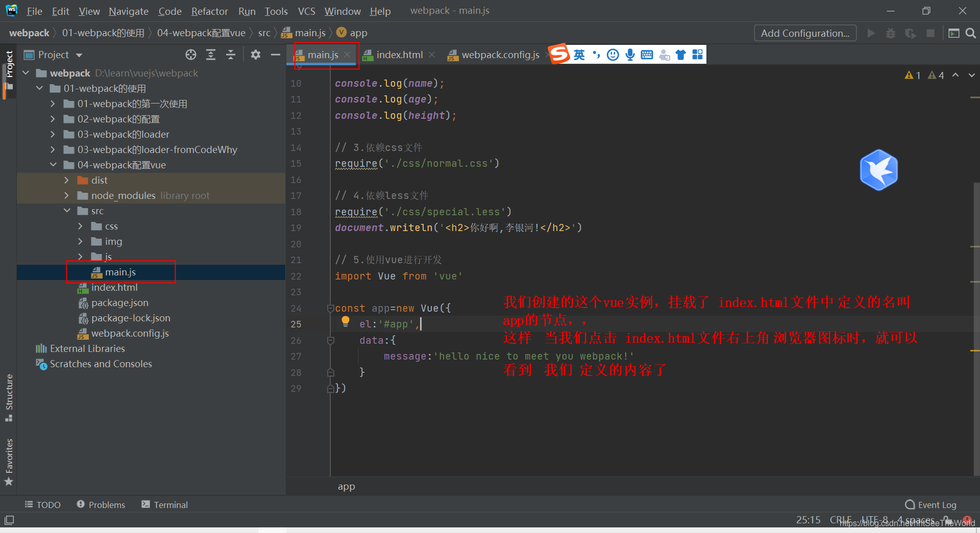
Task: Toggle Sogou English/Chinese mode icon
Action: (x=579, y=55)
